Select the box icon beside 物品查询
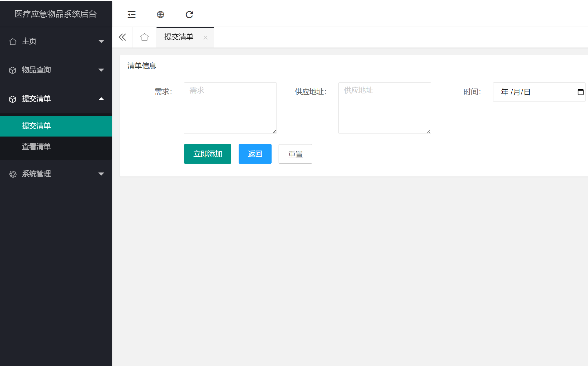 13,70
